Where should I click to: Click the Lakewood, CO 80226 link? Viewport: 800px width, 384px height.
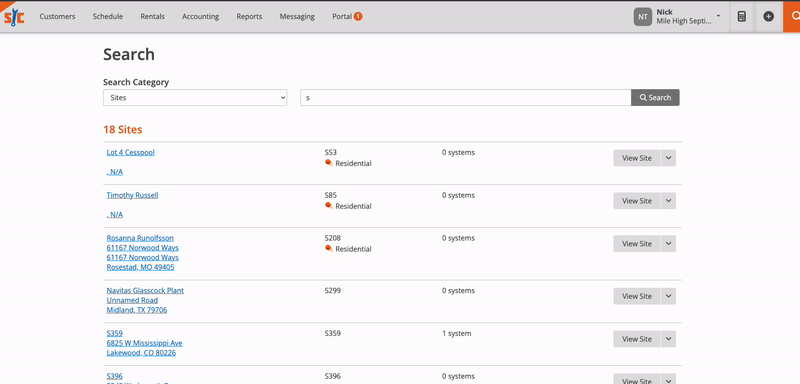click(141, 352)
